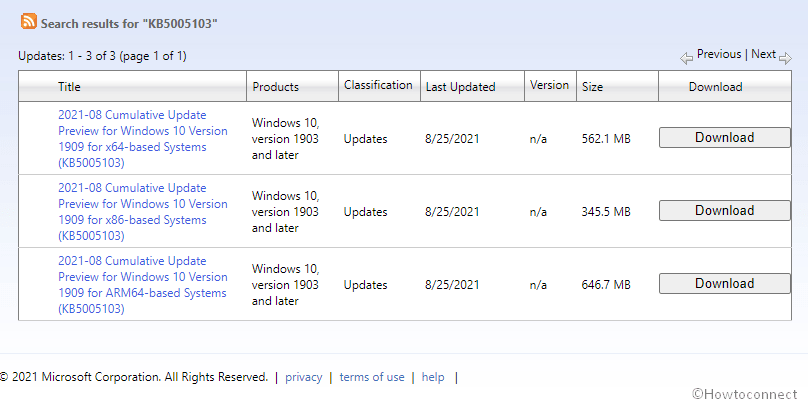Screen dimensions: 808x408
Task: Download the 345.5 MB x86 update
Action: (x=724, y=211)
